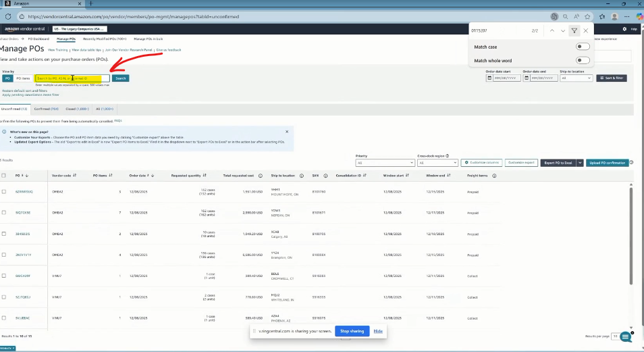Open Manage POs in bulk tab
The height and width of the screenshot is (352, 644).
pyautogui.click(x=149, y=39)
